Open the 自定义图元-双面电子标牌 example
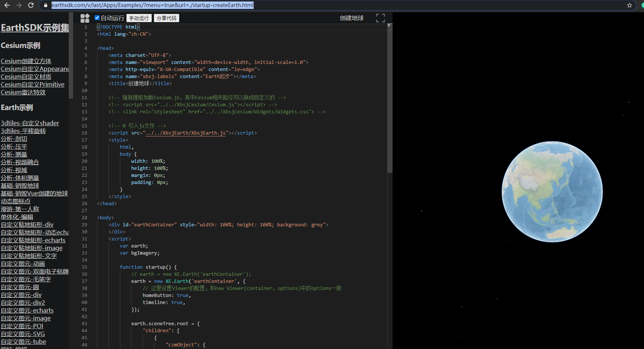The height and width of the screenshot is (349, 644). tap(35, 271)
